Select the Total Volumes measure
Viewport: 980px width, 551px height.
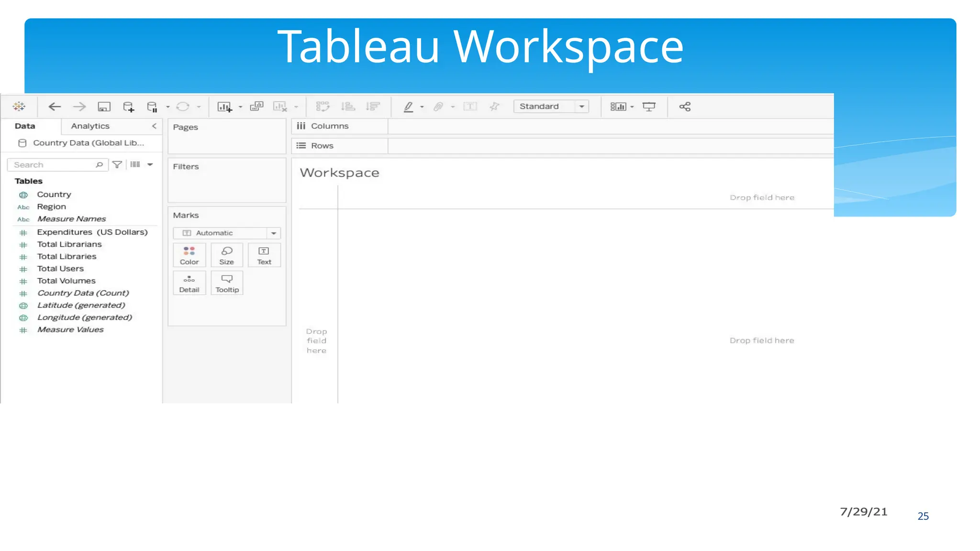(x=66, y=281)
